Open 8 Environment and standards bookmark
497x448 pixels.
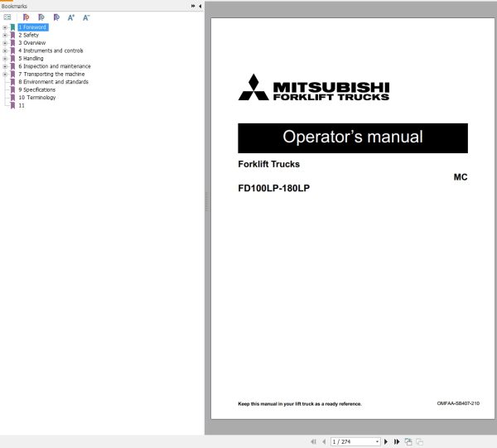[53, 82]
